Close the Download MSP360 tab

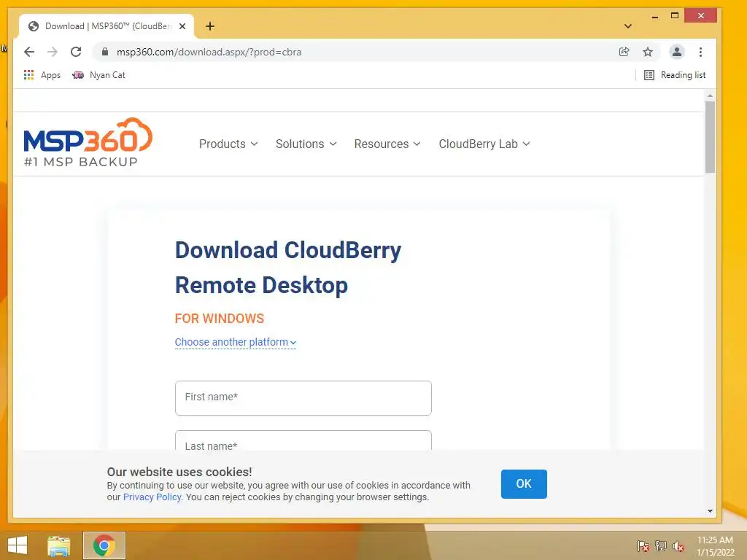[182, 26]
